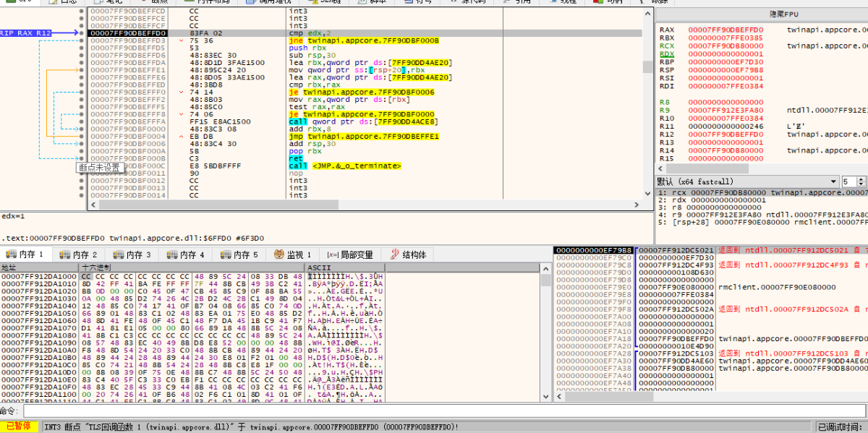This screenshot has width=868, height=433.
Task: Click the 已暂停 paused status label
Action: 20,426
